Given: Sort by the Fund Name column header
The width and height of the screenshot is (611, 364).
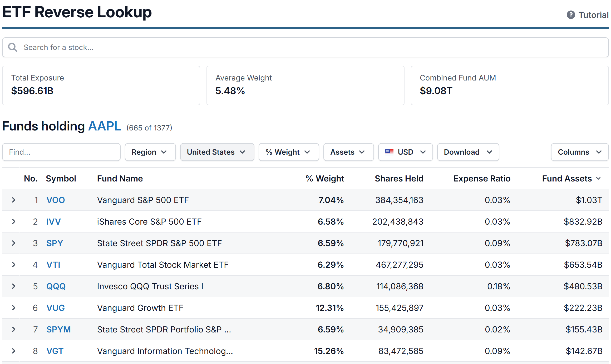Looking at the screenshot, I should coord(120,179).
